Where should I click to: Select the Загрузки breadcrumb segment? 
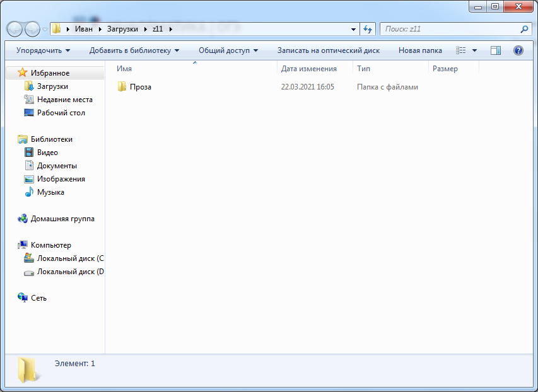(x=122, y=29)
